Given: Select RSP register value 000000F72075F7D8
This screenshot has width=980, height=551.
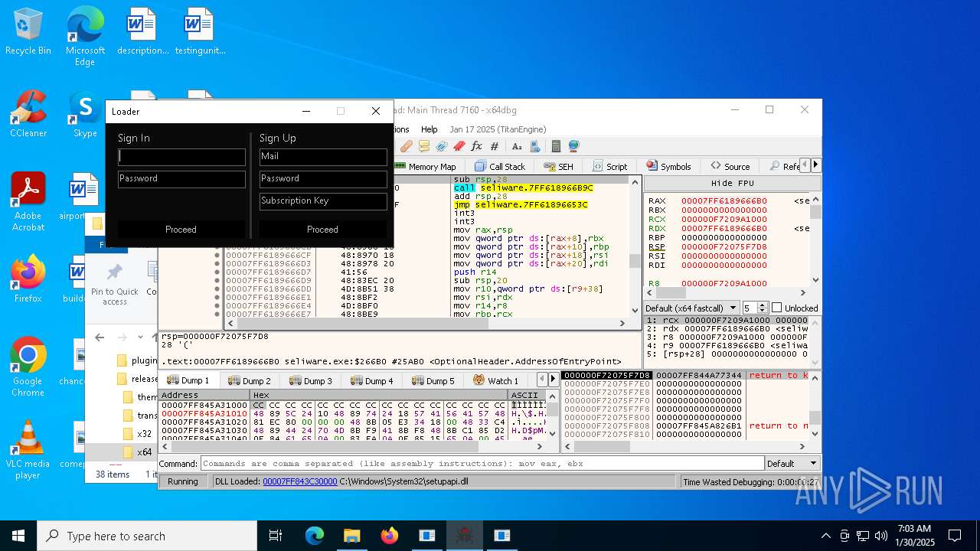Looking at the screenshot, I should (x=724, y=247).
